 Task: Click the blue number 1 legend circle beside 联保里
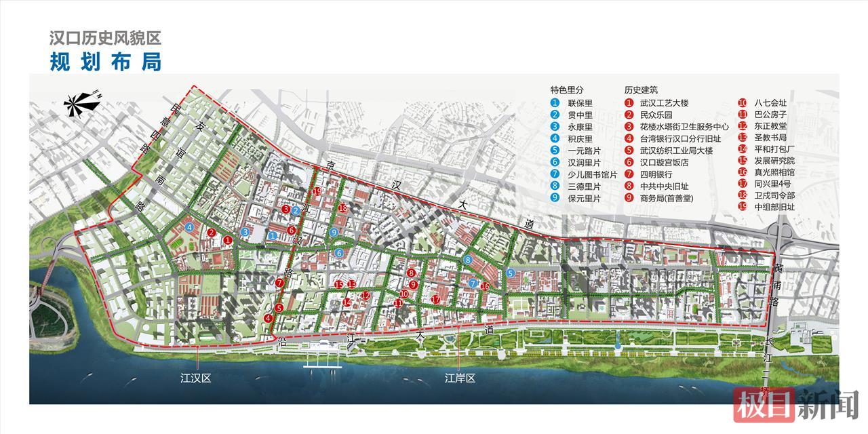(x=555, y=103)
